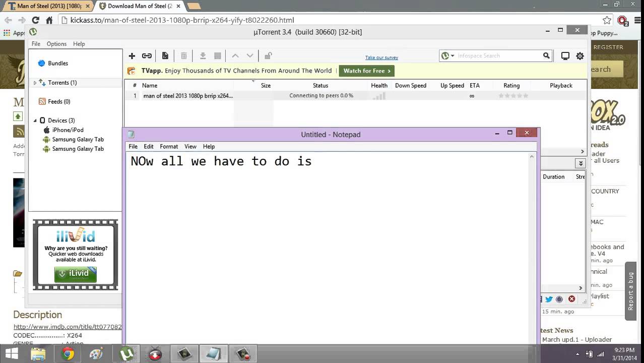Click the Remove torrent trash icon
Viewport: 644px width, 363px height.
pyautogui.click(x=184, y=56)
